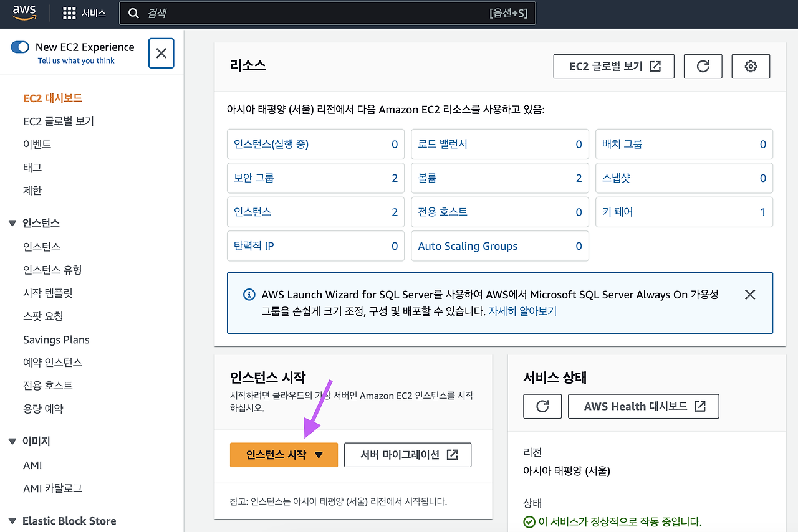The image size is (798, 532).
Task: Collapse the 이미지 sidebar section
Action: (x=12, y=441)
